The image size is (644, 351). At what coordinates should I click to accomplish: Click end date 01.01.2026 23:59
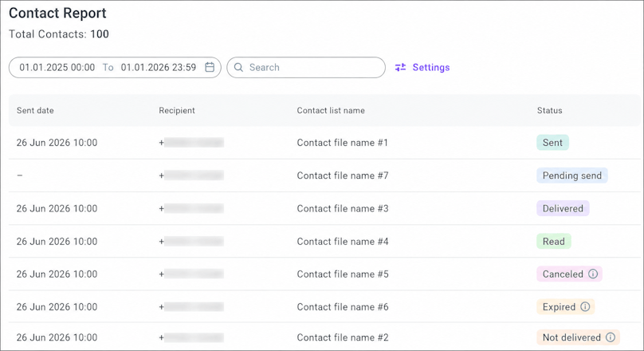pos(159,67)
